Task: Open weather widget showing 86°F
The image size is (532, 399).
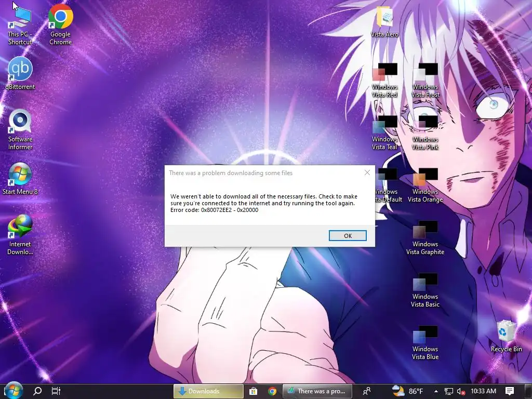Action: pos(407,391)
